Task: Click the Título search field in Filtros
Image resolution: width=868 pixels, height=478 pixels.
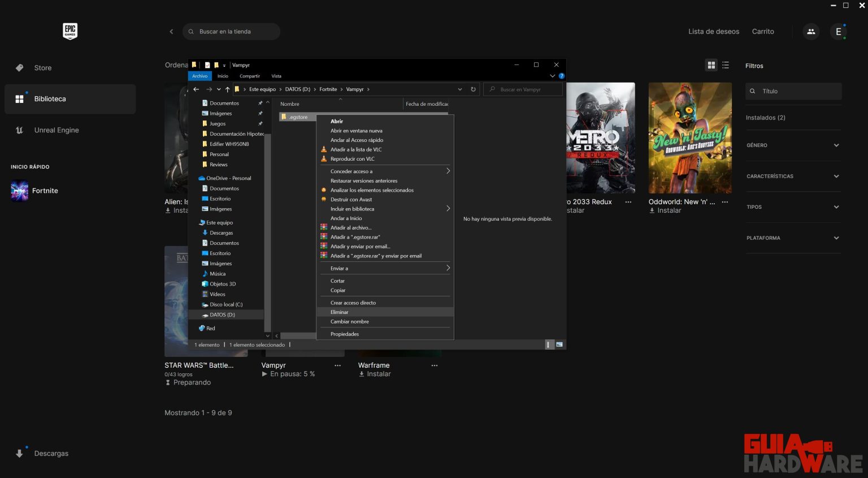Action: click(x=793, y=91)
